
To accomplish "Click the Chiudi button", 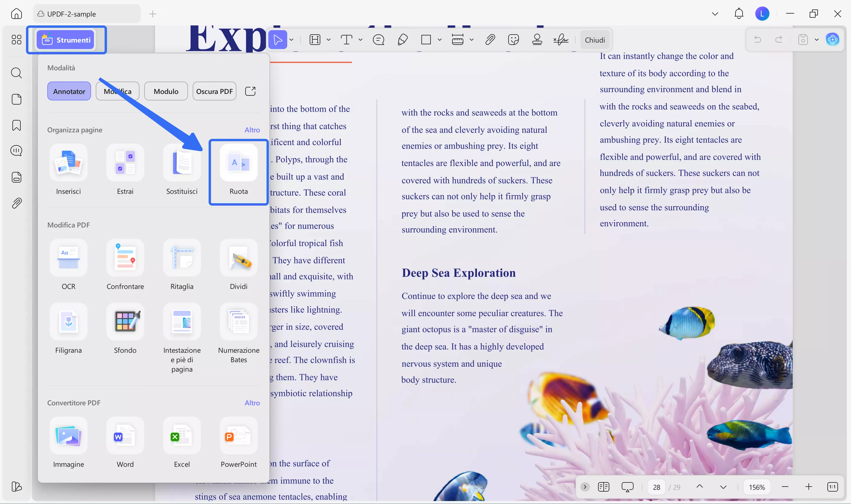I will (x=595, y=40).
